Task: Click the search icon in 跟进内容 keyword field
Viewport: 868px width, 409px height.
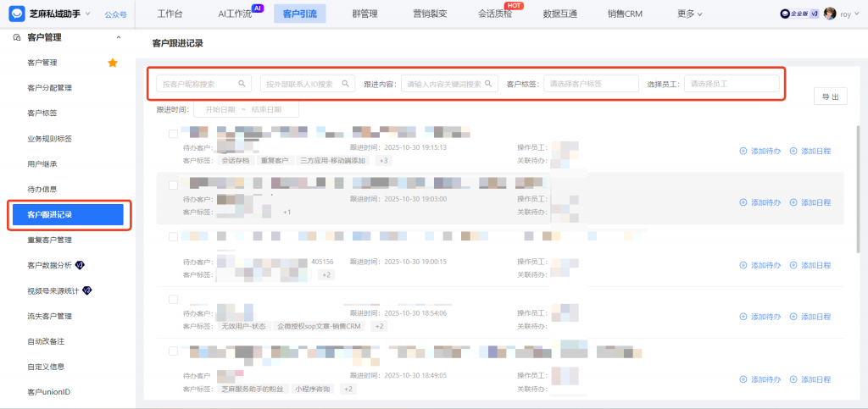Action: coord(488,84)
